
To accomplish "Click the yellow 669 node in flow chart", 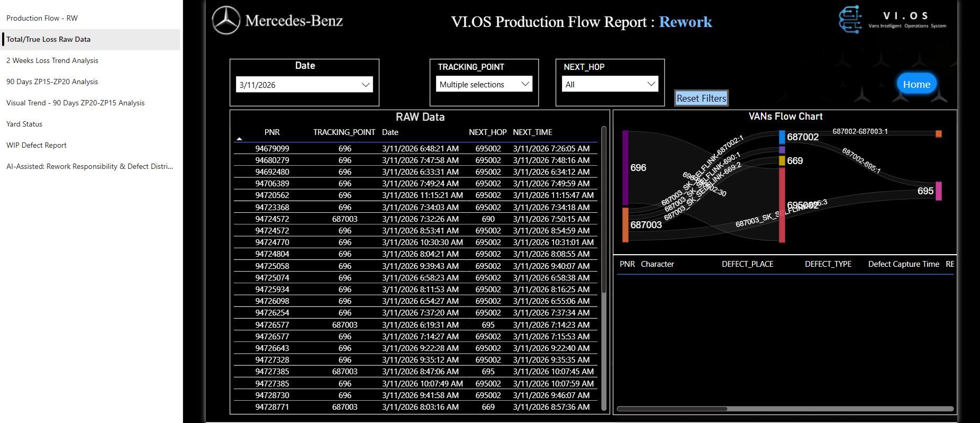I will [x=782, y=161].
